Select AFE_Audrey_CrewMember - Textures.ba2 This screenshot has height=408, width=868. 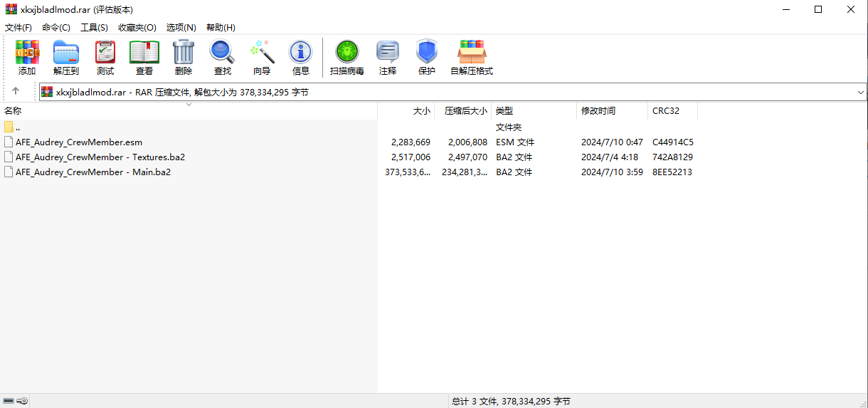coord(100,157)
